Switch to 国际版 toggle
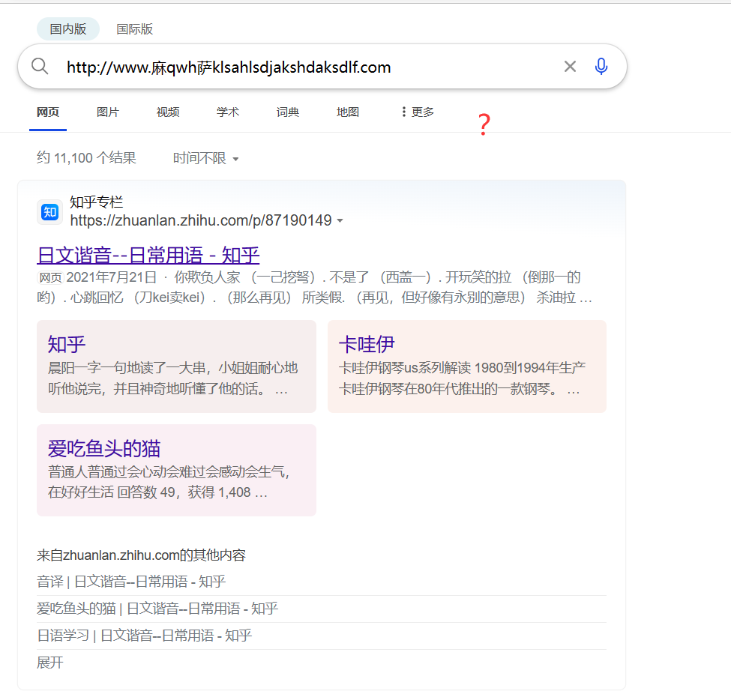 [134, 29]
